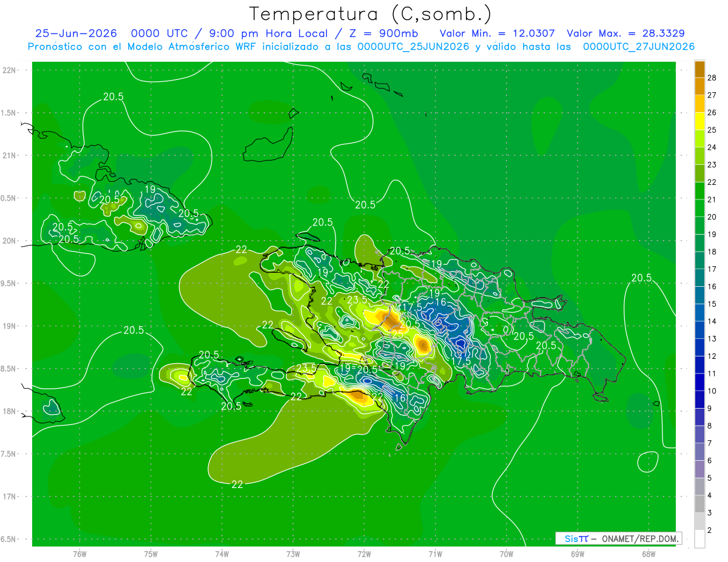
Task: Click the pressure level 'Z = 900mb'
Action: (x=383, y=33)
